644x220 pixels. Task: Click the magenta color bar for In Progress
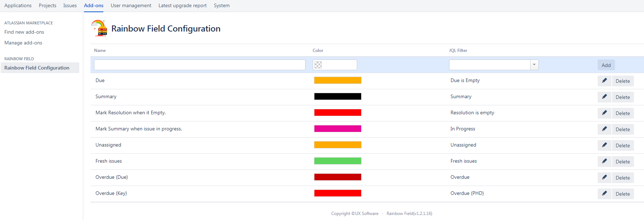338,129
